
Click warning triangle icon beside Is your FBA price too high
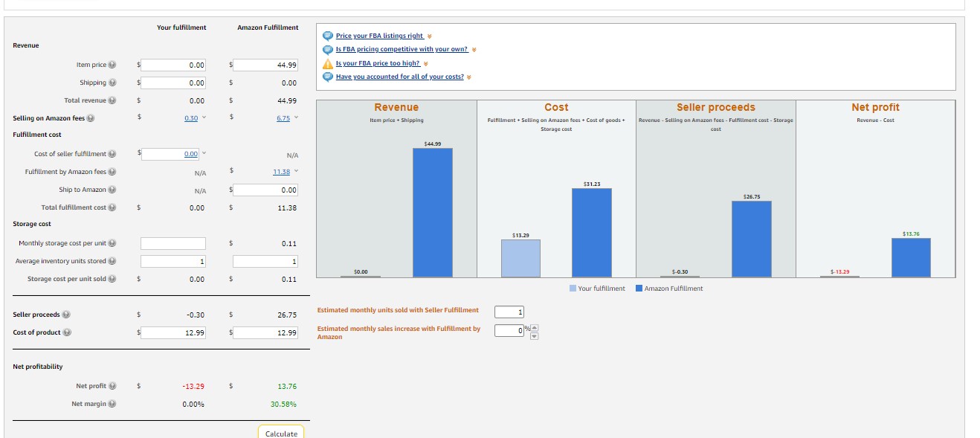[x=327, y=63]
